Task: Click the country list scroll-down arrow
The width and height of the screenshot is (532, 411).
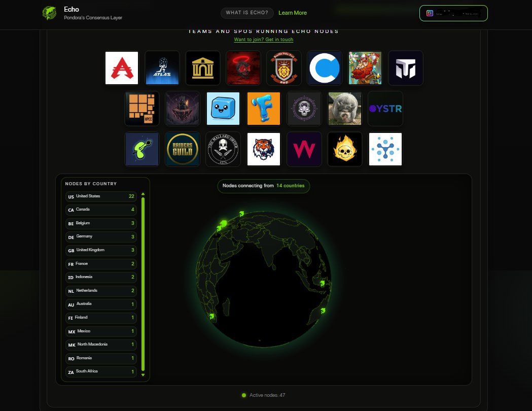Action: 143,375
